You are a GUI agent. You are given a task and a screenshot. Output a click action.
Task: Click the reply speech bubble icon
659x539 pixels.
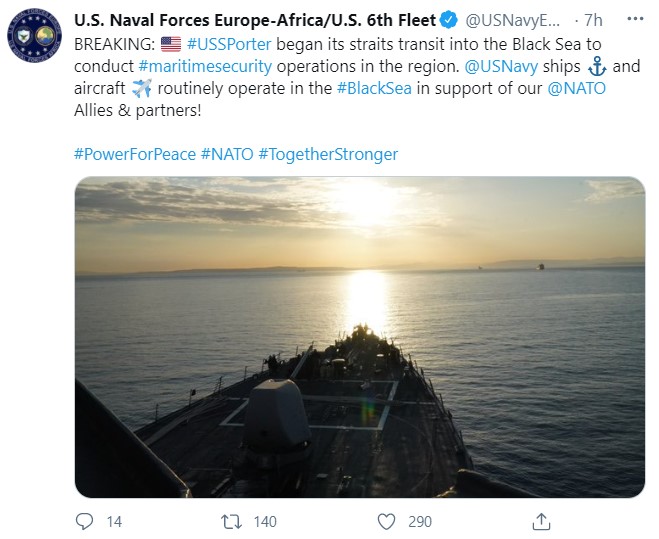[85, 521]
